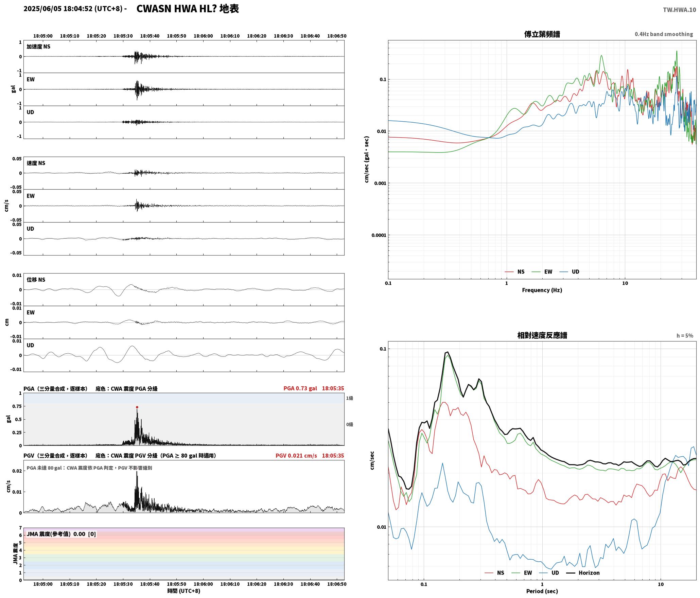This screenshot has height=598, width=700.
Task: Click the NS legend entry in response spectrum
Action: [x=494, y=573]
